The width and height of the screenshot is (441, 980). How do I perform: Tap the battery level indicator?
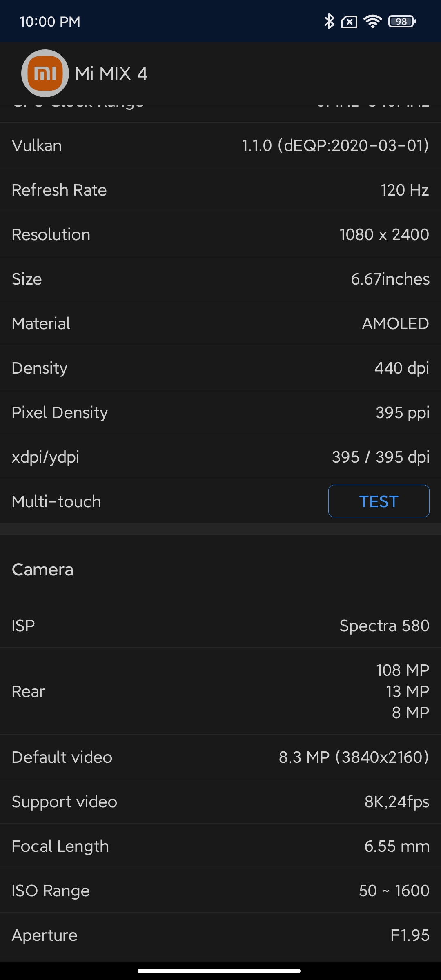(x=402, y=21)
